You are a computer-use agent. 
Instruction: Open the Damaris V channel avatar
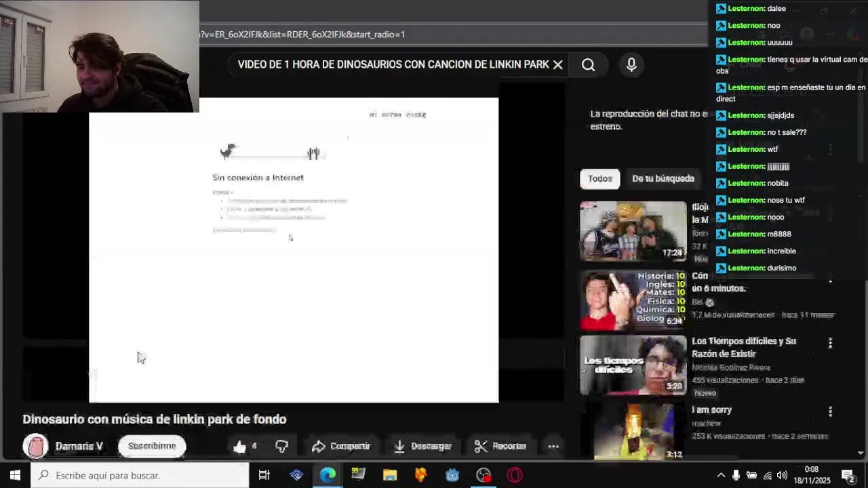pyautogui.click(x=35, y=446)
